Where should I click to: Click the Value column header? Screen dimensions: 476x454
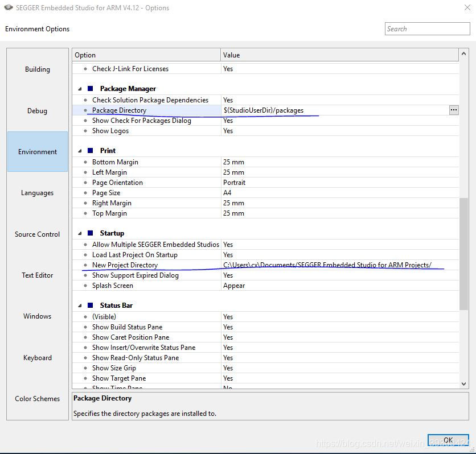coord(339,55)
